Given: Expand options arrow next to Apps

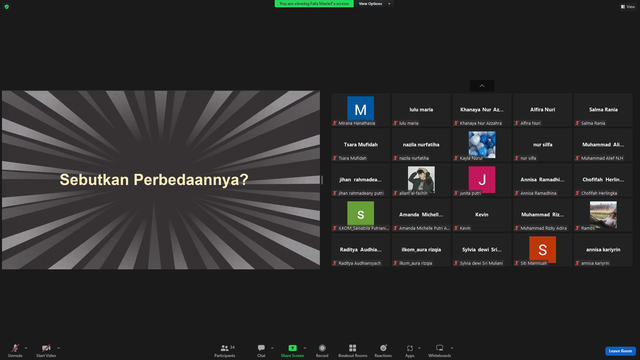Looking at the screenshot, I should coord(419,348).
